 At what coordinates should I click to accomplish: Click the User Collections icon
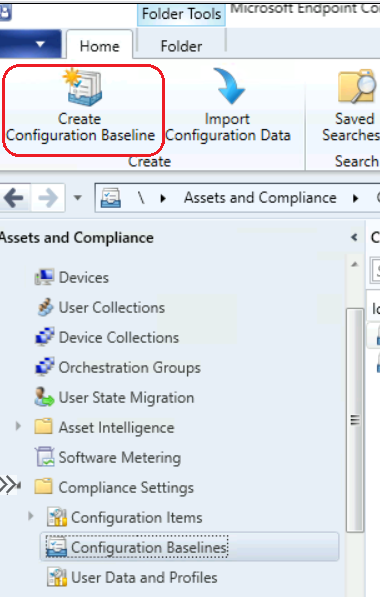(45, 307)
